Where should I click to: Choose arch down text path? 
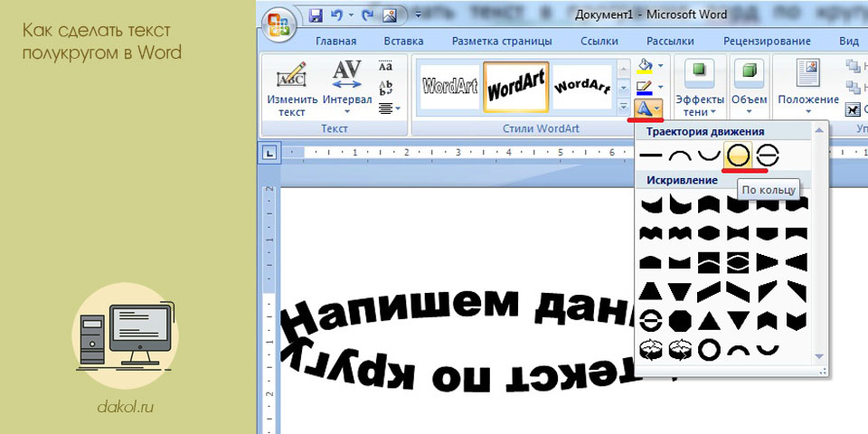(709, 156)
